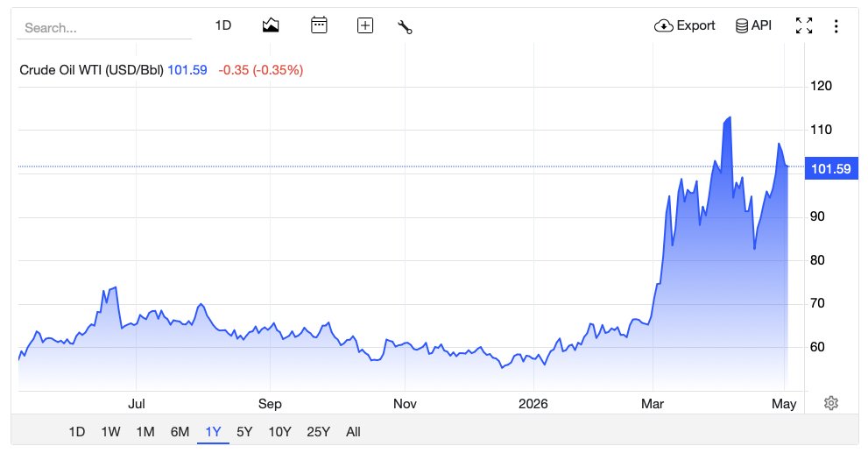Open the 1D interval dropdown in toolbar
868x453 pixels.
(x=223, y=25)
